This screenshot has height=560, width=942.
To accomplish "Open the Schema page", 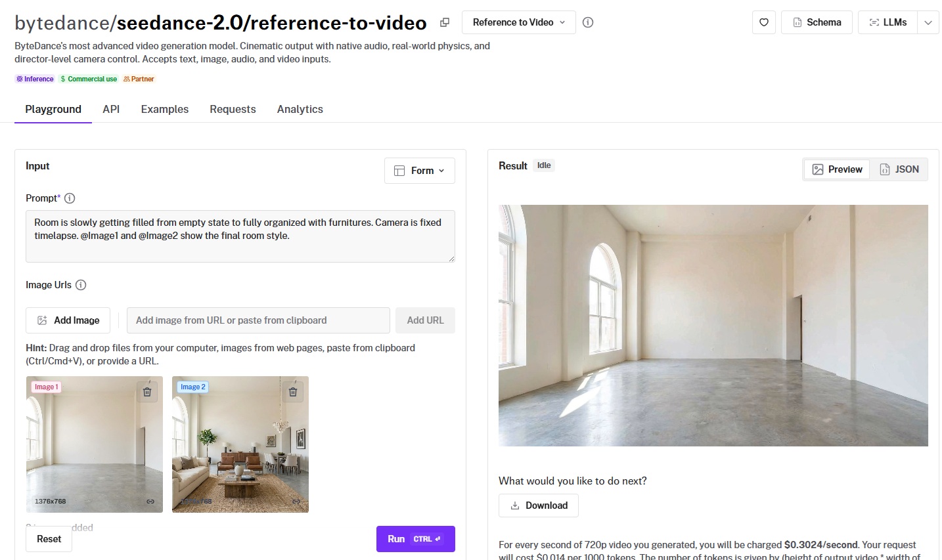I will (817, 22).
